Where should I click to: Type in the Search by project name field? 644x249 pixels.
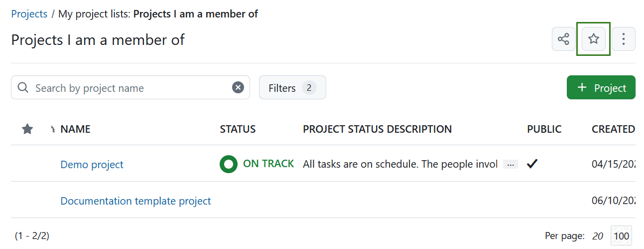129,88
